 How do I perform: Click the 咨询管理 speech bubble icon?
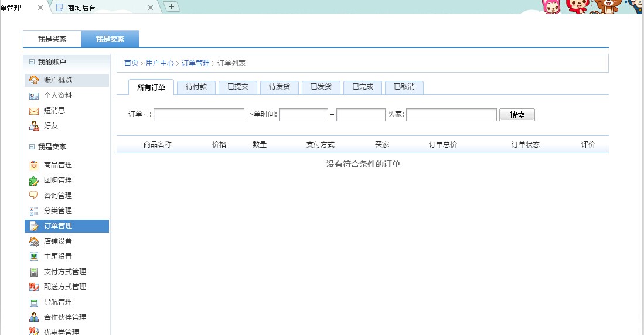(34, 196)
